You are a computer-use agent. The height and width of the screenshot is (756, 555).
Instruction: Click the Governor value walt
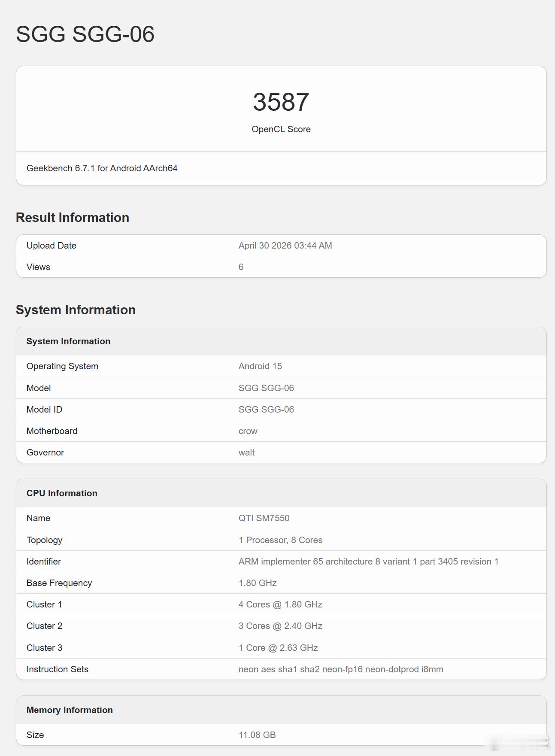click(247, 452)
